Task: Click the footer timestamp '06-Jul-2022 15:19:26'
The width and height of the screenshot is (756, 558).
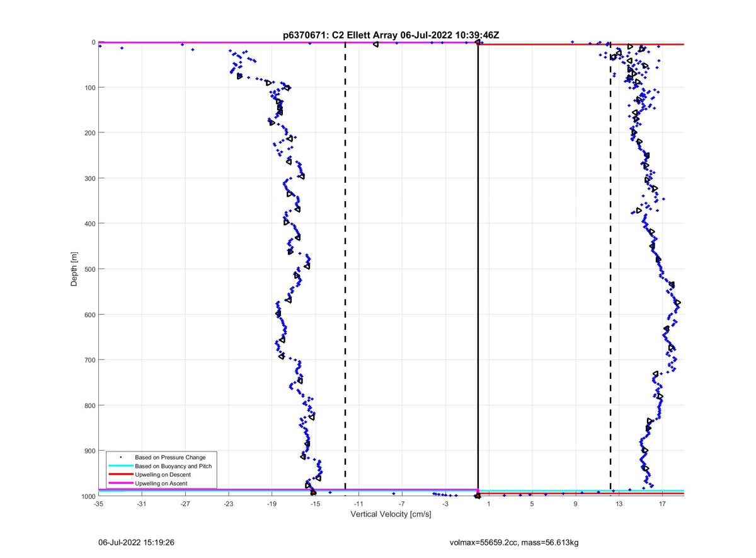Action: click(136, 542)
